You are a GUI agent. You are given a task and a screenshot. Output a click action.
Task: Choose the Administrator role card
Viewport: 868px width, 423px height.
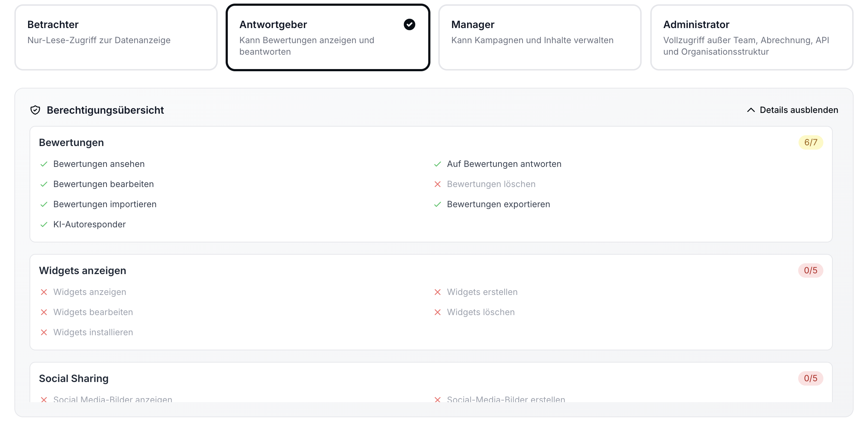[751, 37]
